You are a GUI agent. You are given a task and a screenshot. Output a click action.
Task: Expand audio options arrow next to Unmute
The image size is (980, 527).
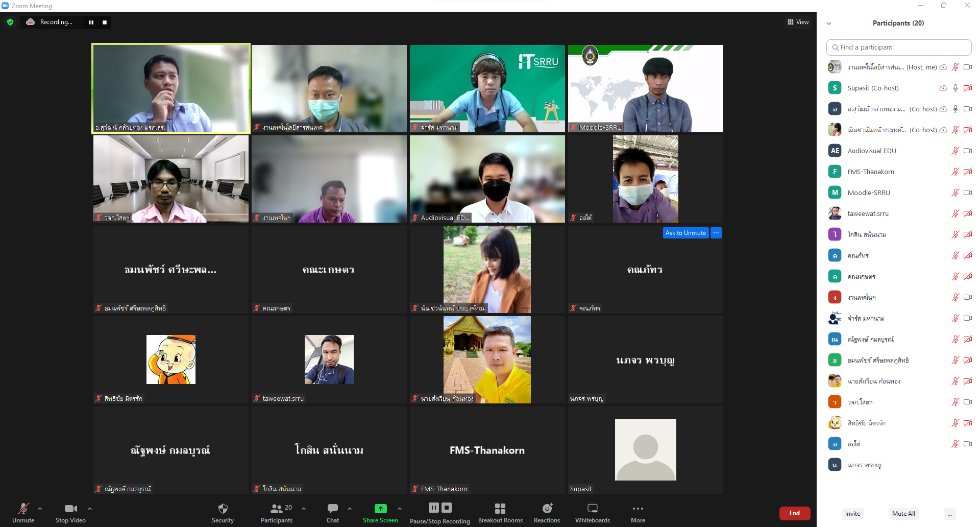pos(40,509)
